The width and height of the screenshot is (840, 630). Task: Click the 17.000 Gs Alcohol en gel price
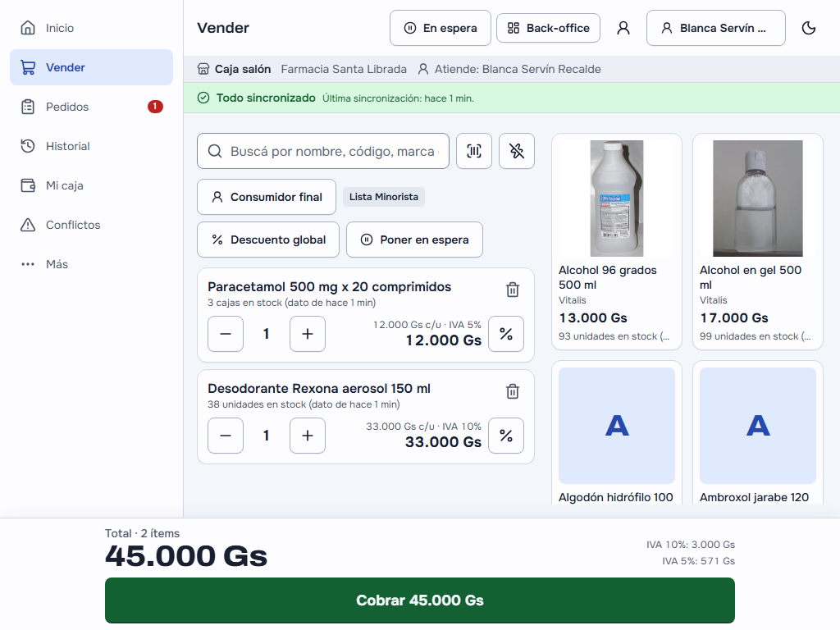click(x=734, y=318)
